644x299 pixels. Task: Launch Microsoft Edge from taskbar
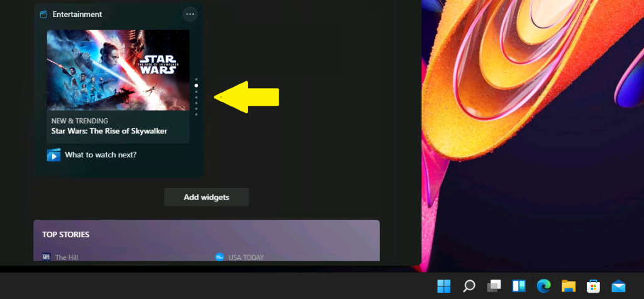point(544,286)
